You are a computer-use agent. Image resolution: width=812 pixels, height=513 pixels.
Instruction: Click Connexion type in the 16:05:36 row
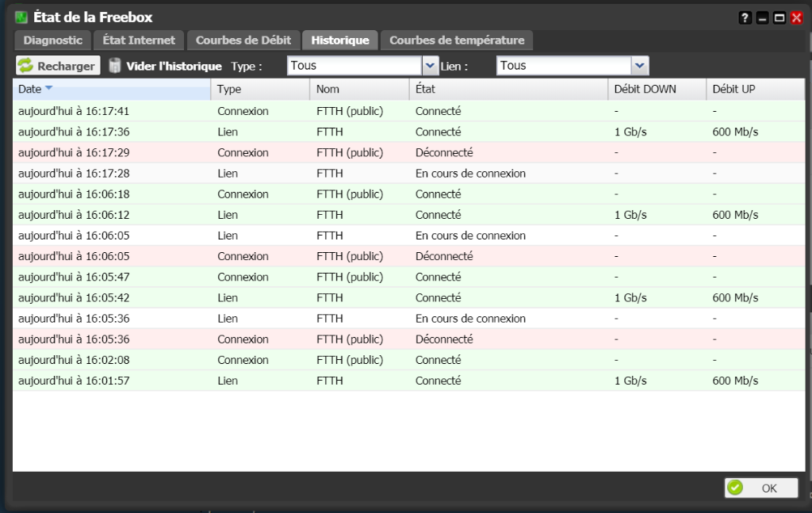click(x=243, y=339)
